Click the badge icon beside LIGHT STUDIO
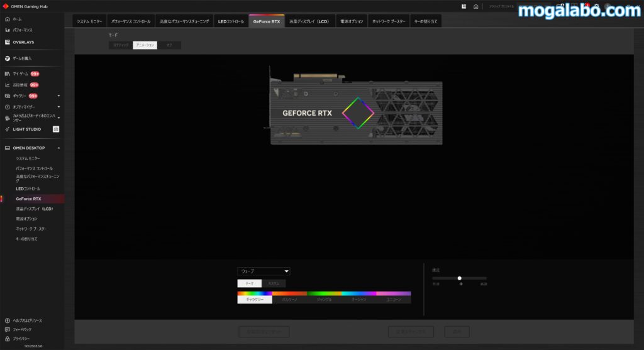 [56, 129]
